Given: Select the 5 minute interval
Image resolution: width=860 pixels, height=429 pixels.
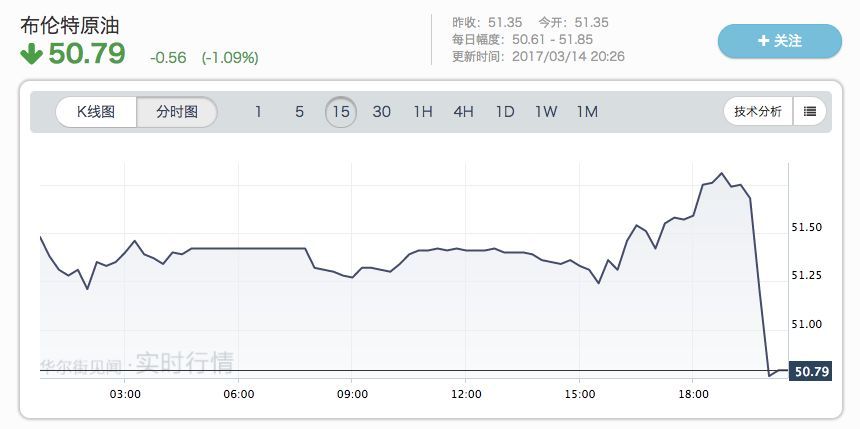Looking at the screenshot, I should click(x=299, y=112).
